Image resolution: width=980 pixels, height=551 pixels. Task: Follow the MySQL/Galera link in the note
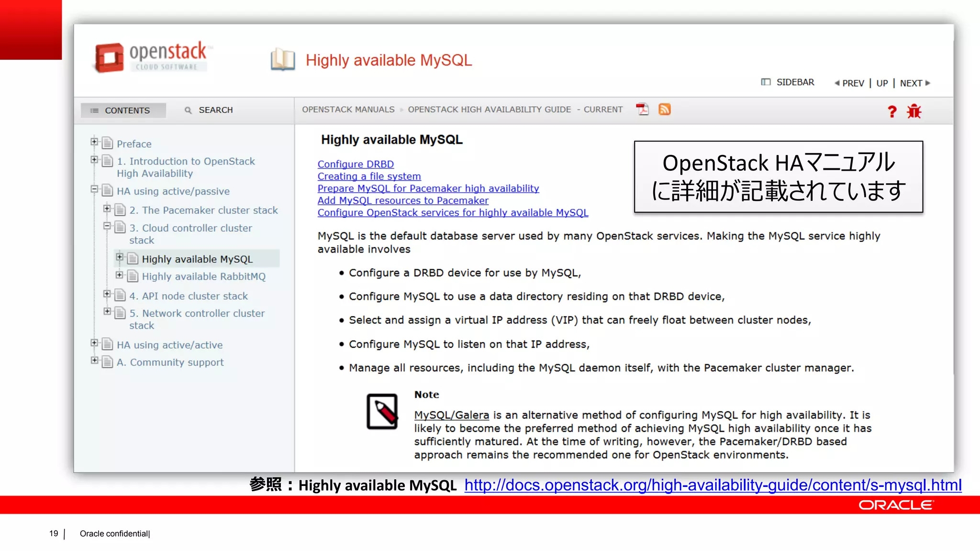point(451,415)
